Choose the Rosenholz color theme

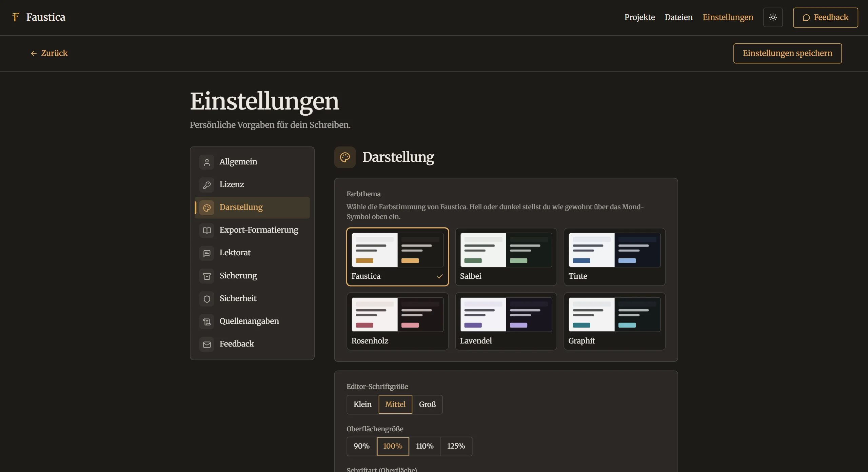click(397, 321)
